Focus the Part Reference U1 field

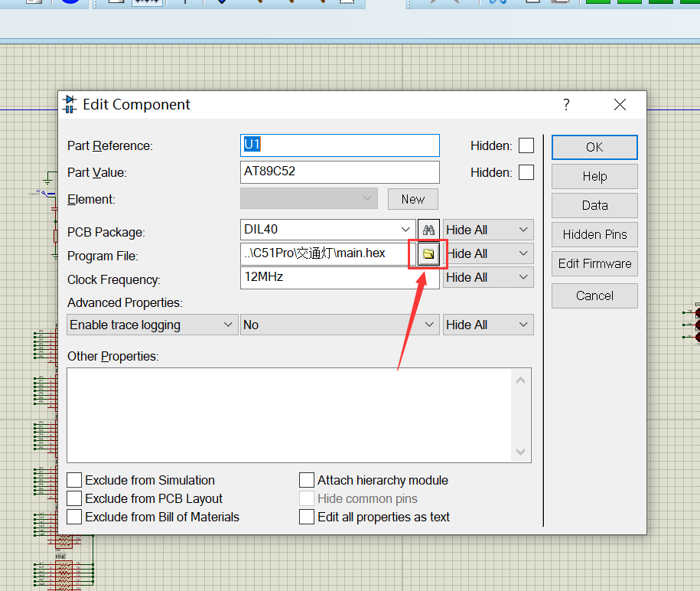340,145
